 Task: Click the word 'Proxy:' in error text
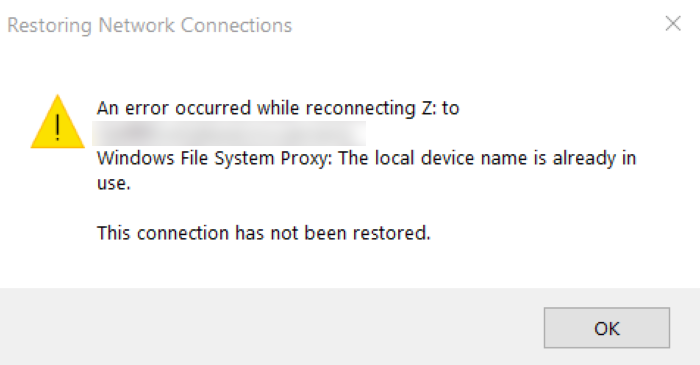pos(306,159)
